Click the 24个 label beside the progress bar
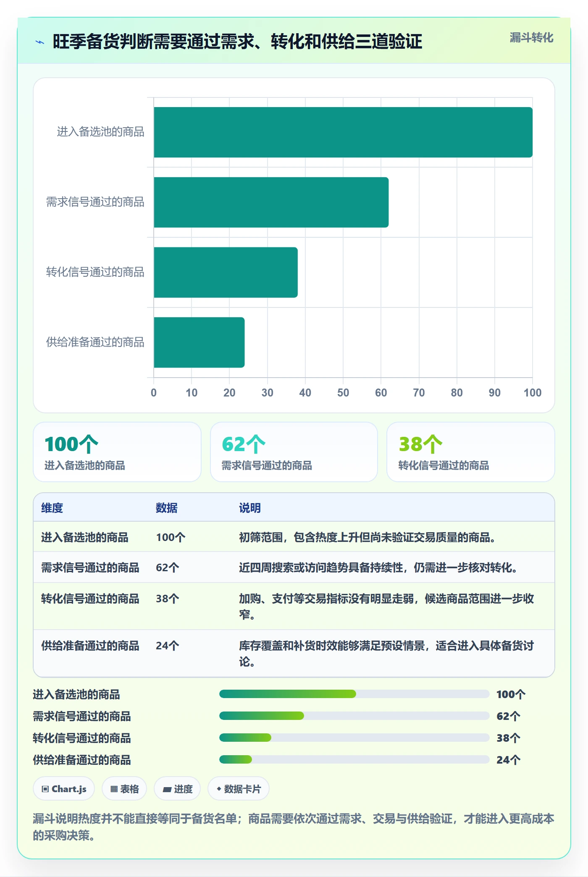The width and height of the screenshot is (588, 877). coord(508,759)
